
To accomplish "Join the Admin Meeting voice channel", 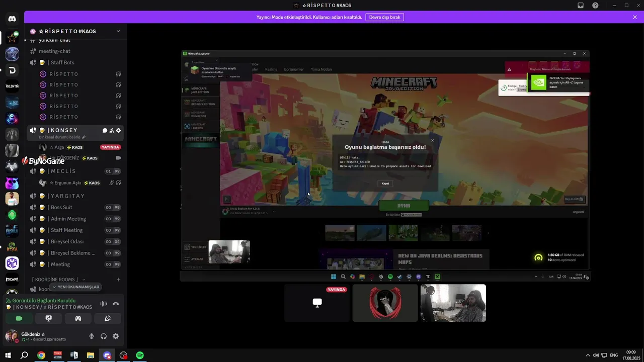I will (x=75, y=219).
